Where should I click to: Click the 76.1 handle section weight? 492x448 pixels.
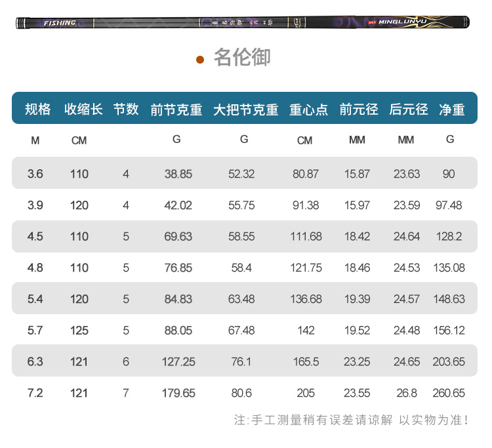coord(241,361)
